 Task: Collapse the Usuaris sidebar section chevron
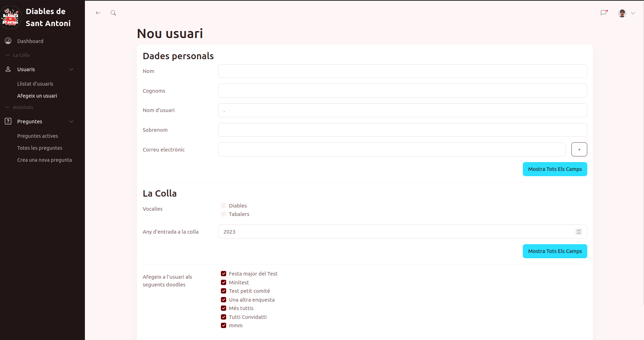[x=72, y=69]
